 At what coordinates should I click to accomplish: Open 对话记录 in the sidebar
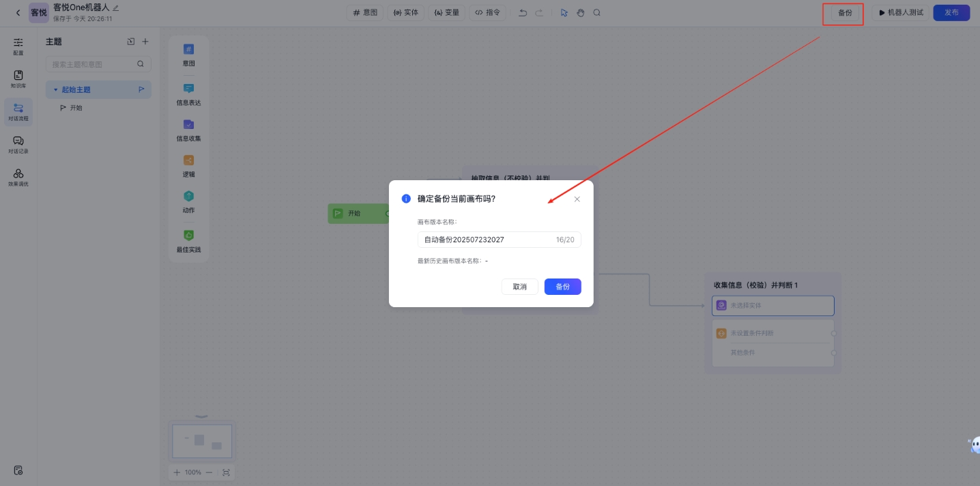(x=18, y=145)
